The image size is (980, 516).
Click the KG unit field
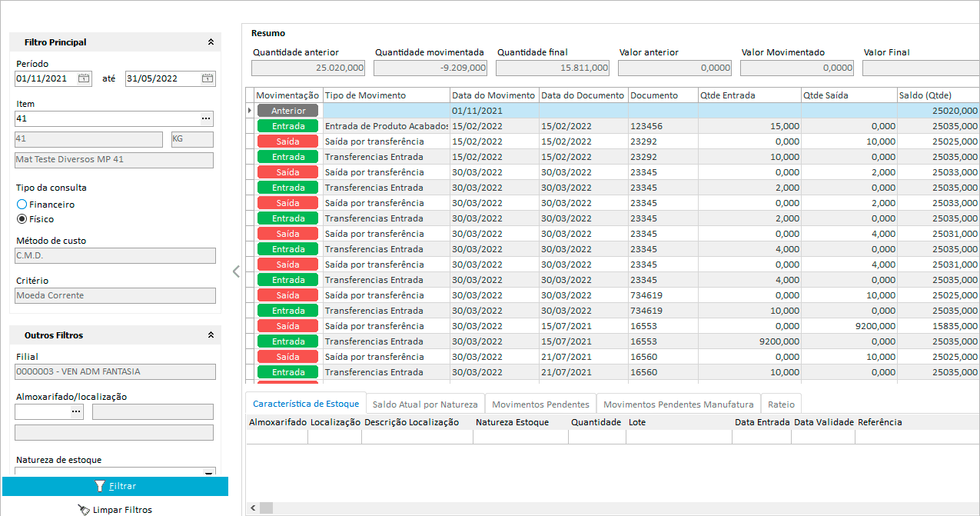pyautogui.click(x=192, y=139)
